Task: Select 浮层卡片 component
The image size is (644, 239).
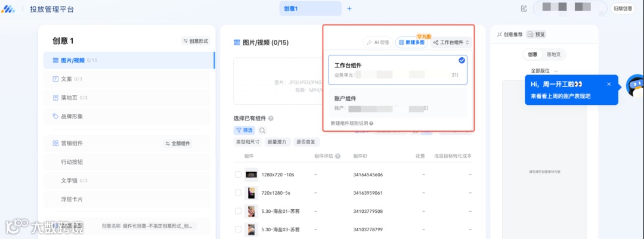Action: [127, 199]
